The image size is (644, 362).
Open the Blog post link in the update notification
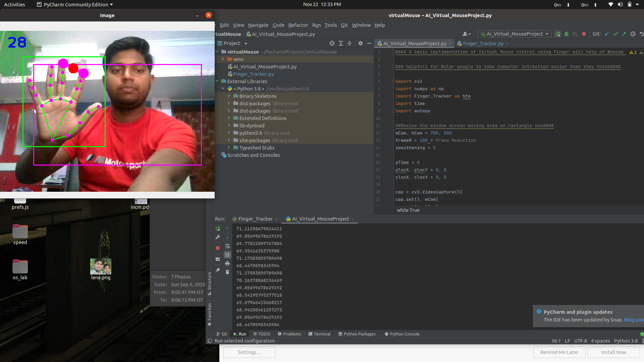point(633,320)
